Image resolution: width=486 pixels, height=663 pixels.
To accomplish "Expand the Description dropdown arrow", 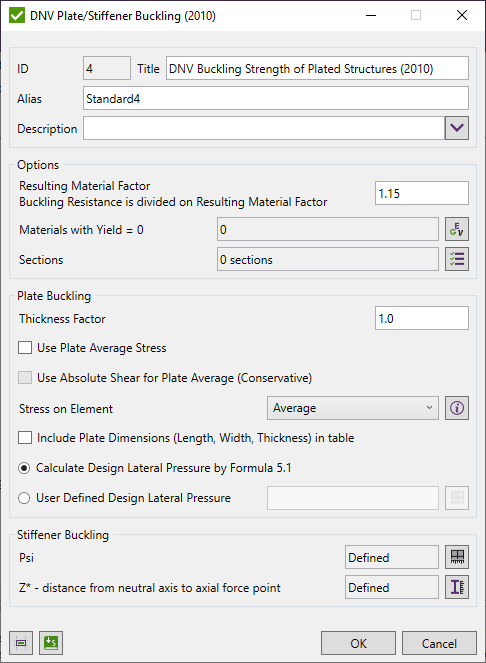I will pyautogui.click(x=457, y=128).
